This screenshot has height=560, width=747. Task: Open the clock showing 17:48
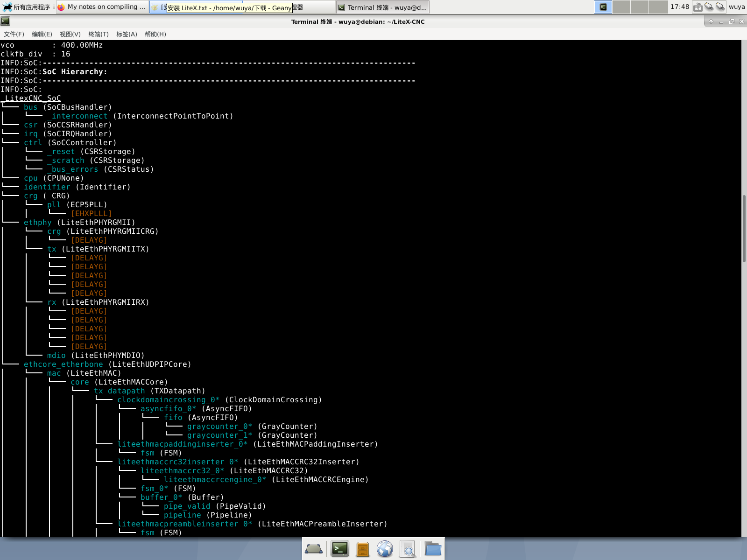tap(679, 7)
